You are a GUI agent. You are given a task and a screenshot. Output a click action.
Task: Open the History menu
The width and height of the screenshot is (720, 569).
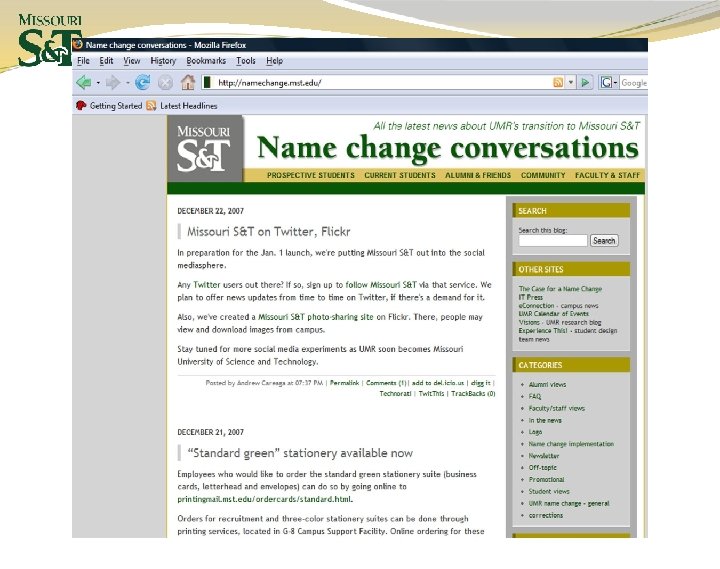[x=163, y=61]
